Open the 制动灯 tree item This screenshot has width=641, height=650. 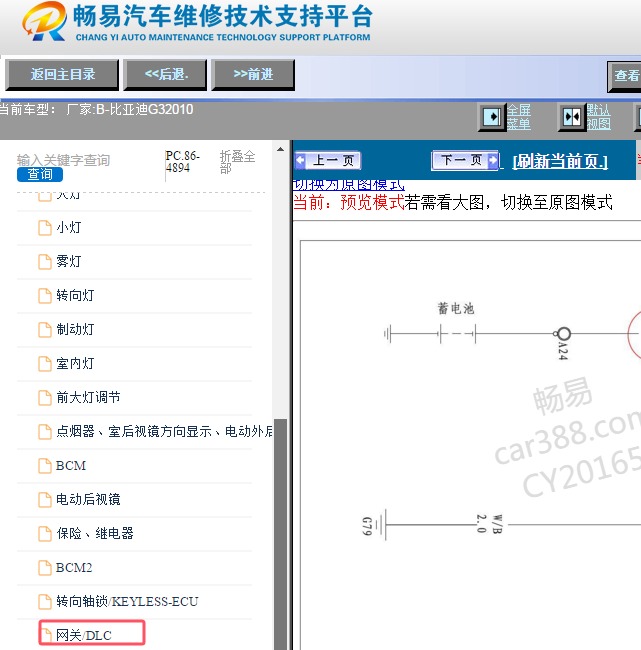pyautogui.click(x=75, y=330)
